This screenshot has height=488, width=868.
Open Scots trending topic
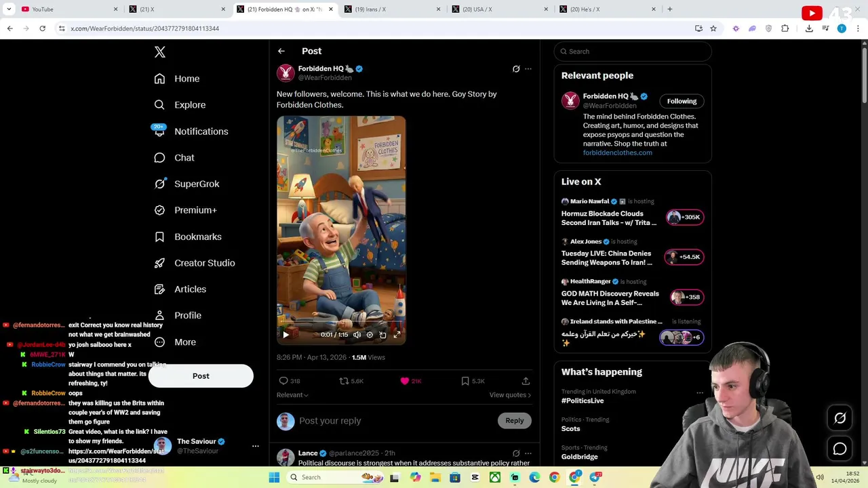point(570,429)
